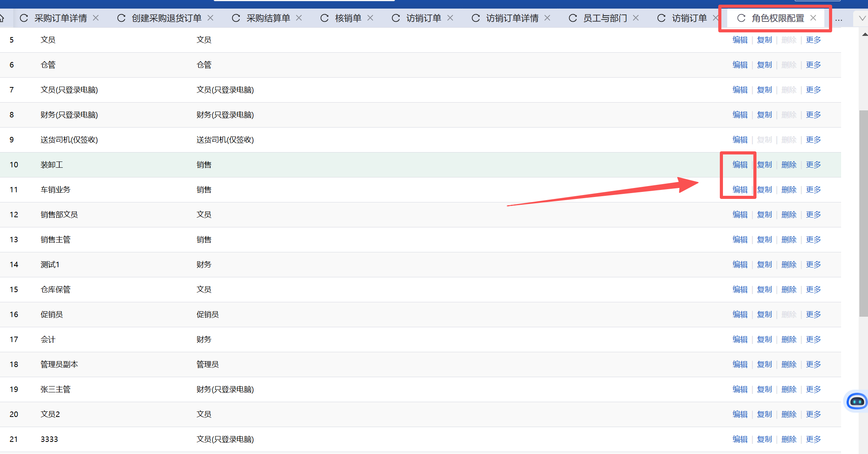Image resolution: width=868 pixels, height=454 pixels.
Task: Refresh the 采购结算单 tab
Action: [236, 18]
